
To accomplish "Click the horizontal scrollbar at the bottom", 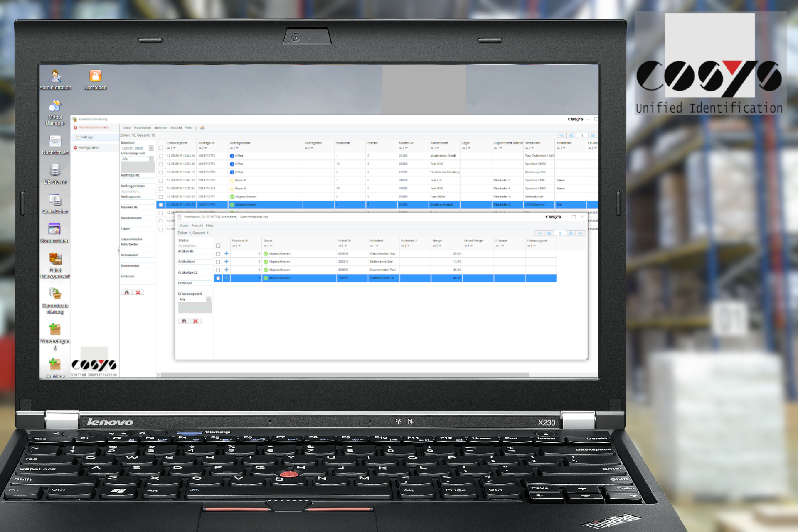I will 345,375.
